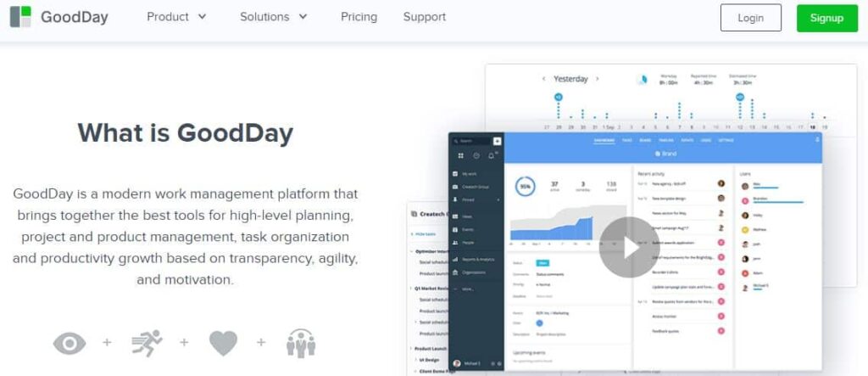Expand the chevron next to Product
This screenshot has width=868, height=376.
pos(202,17)
